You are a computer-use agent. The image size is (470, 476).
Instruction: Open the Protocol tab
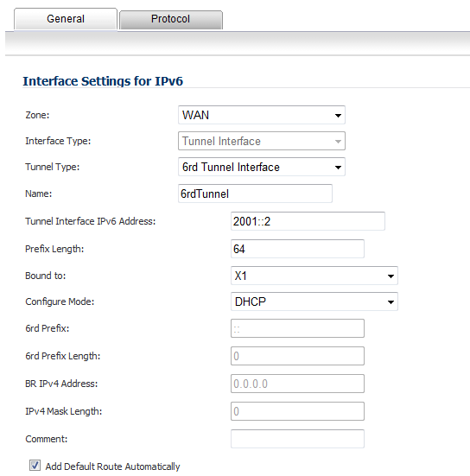coord(171,20)
